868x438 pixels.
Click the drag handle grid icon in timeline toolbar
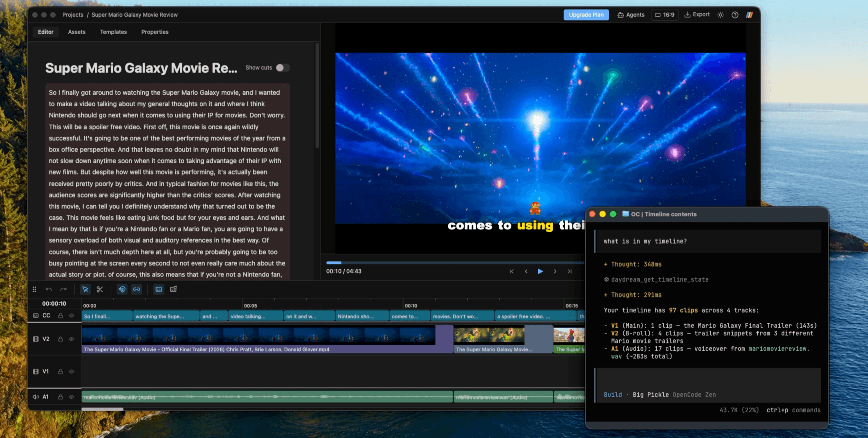(34, 289)
